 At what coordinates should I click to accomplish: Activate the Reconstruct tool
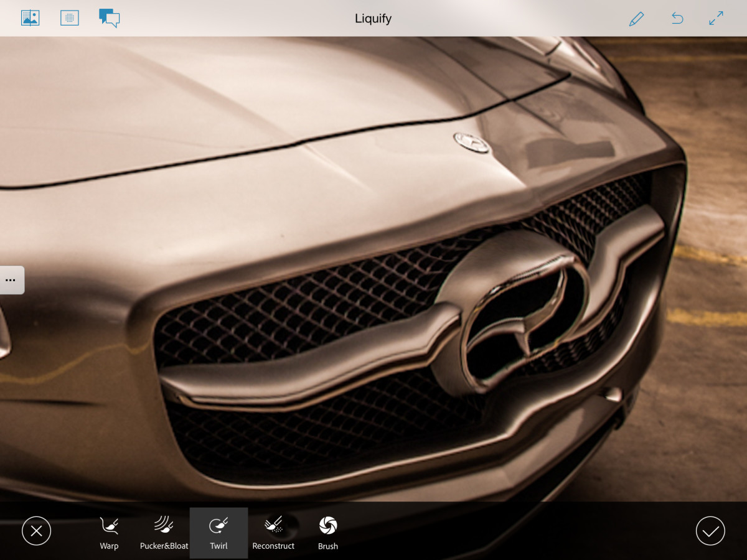[273, 533]
